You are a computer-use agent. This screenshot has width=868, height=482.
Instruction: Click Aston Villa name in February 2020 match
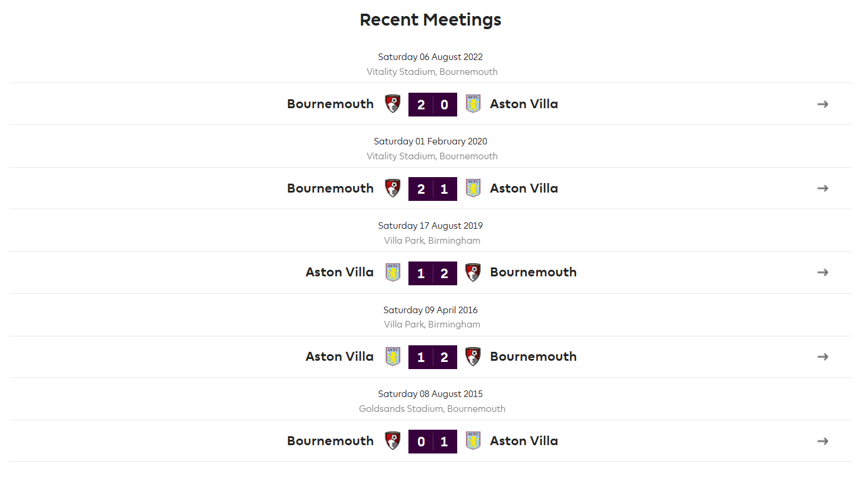pos(524,188)
